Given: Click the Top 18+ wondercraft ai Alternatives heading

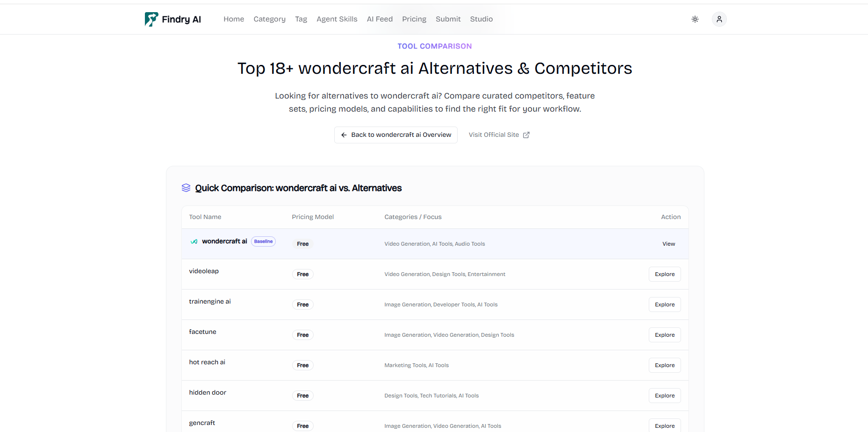Looking at the screenshot, I should pyautogui.click(x=435, y=69).
